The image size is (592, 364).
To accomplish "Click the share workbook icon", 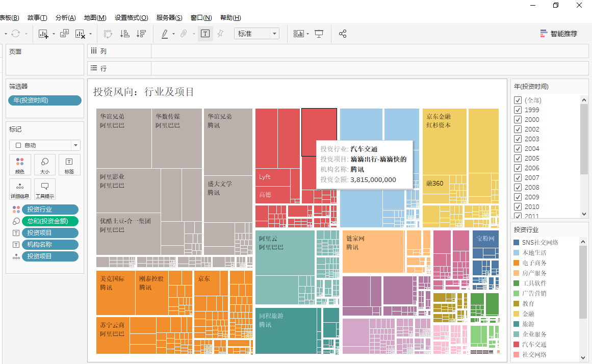I will click(343, 34).
